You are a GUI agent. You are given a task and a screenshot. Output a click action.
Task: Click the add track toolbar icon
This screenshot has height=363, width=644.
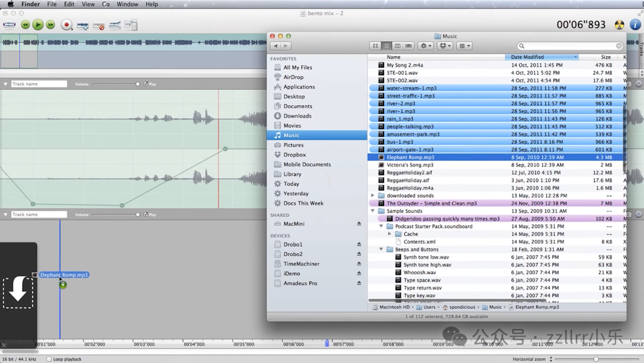83,26
